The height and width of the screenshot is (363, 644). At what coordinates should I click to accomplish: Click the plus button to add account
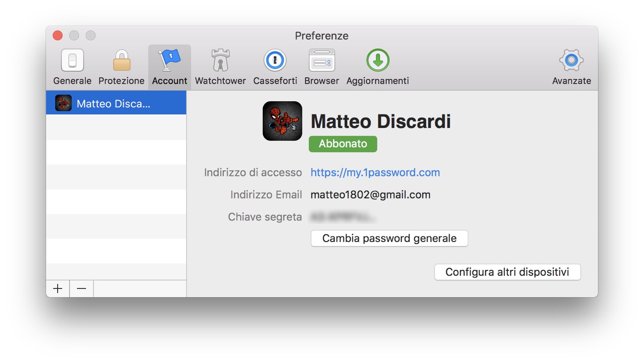click(x=58, y=289)
